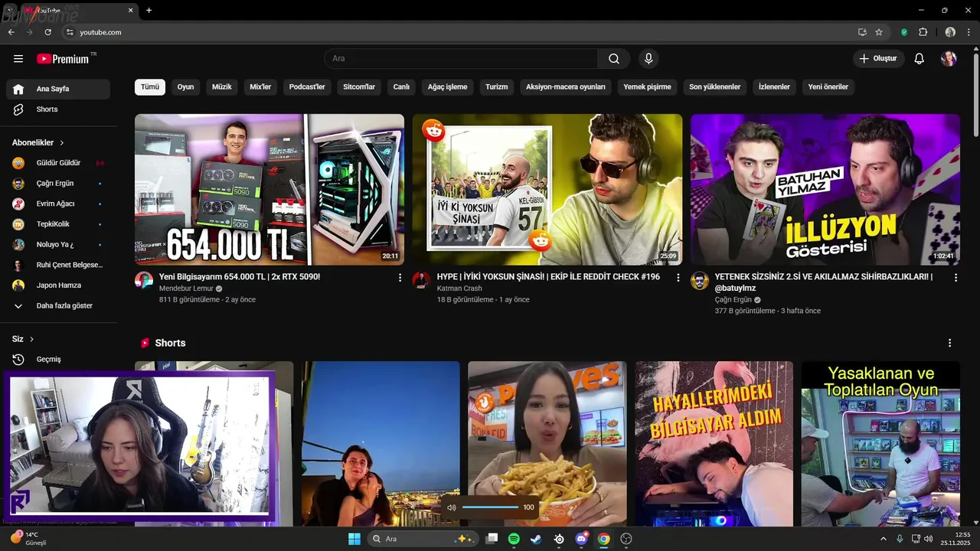
Task: Open Shorts in the sidebar
Action: click(58, 109)
